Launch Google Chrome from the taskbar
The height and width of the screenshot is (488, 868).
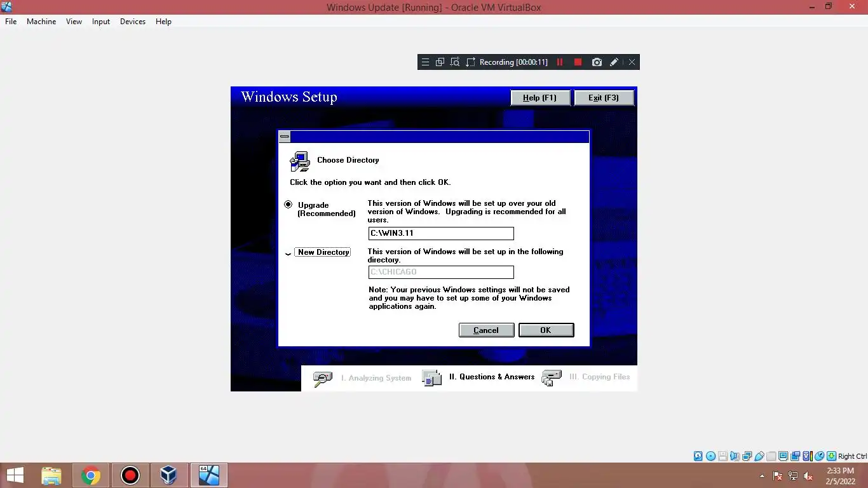pos(91,475)
